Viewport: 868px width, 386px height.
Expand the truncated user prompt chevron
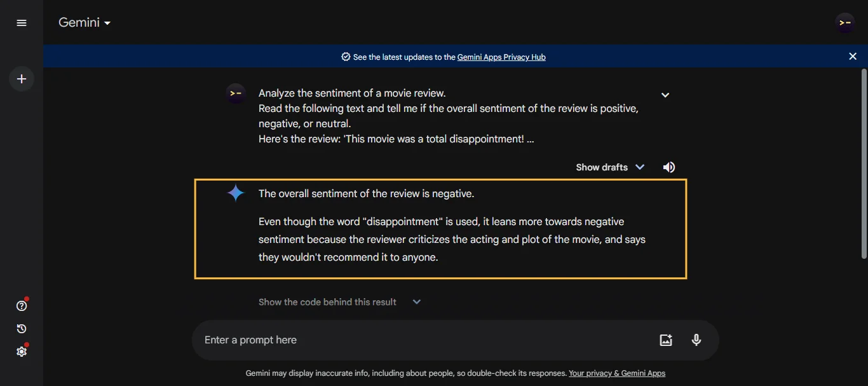(665, 94)
